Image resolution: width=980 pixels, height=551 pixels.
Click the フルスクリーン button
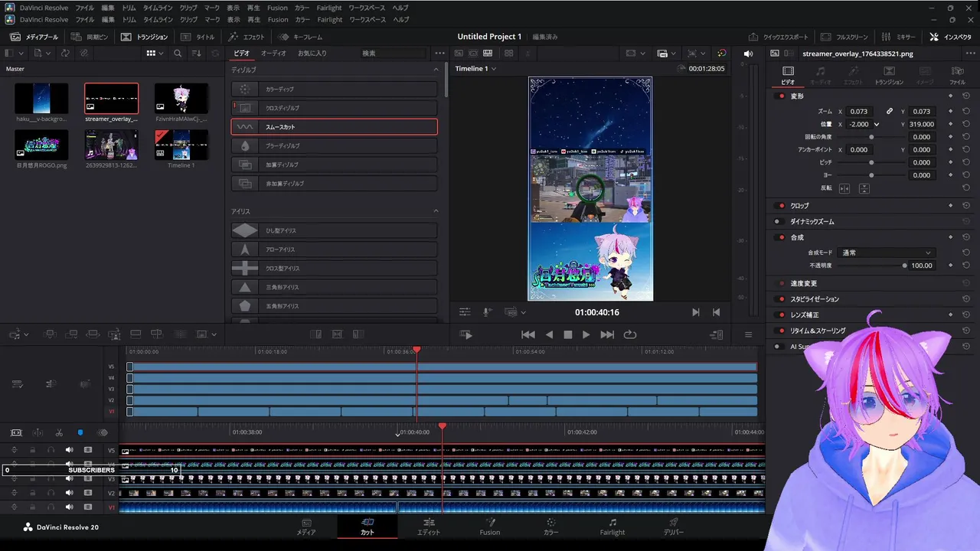coord(844,37)
